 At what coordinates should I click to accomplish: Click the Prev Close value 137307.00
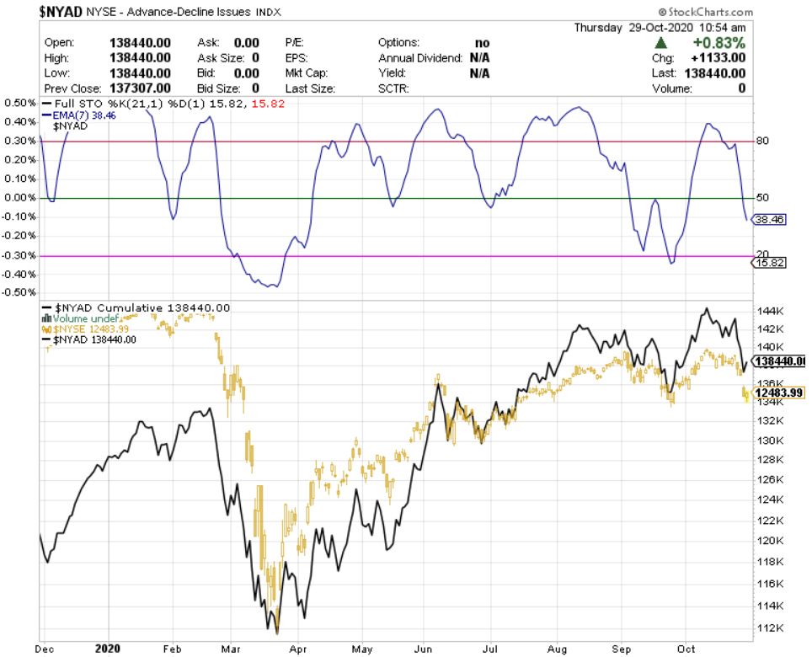point(139,88)
